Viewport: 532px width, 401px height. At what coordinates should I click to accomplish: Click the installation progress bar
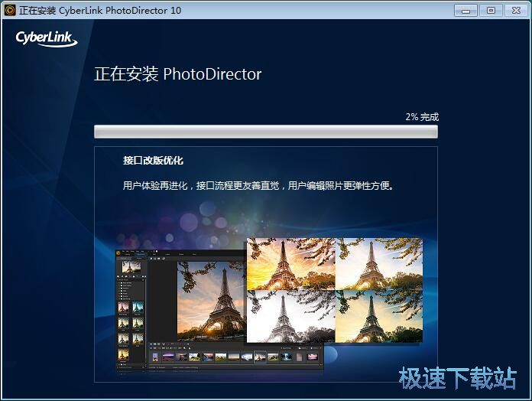pos(266,132)
